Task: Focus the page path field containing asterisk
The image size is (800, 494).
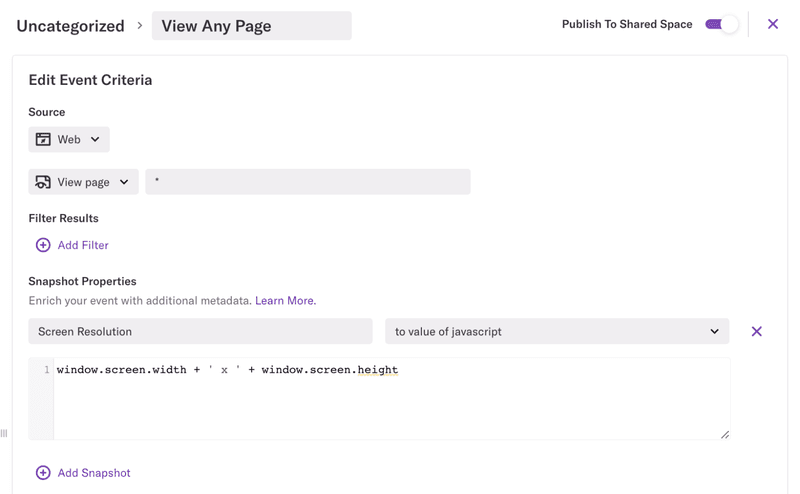Action: pos(308,182)
